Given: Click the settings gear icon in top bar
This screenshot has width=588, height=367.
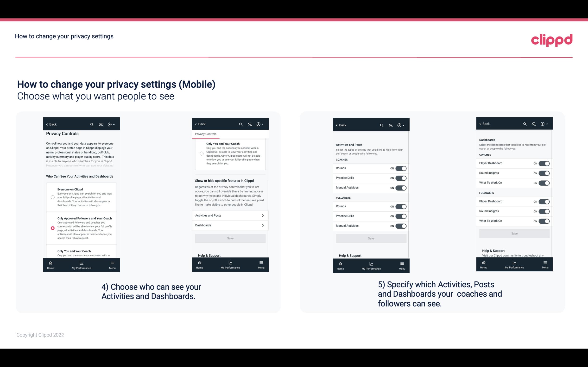Looking at the screenshot, I should pyautogui.click(x=110, y=124).
